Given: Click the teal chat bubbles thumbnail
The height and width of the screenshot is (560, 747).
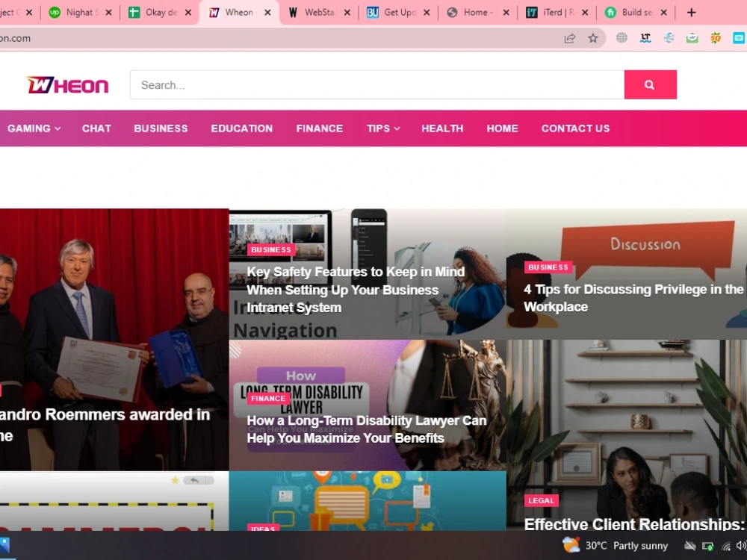Looking at the screenshot, I should [368, 500].
